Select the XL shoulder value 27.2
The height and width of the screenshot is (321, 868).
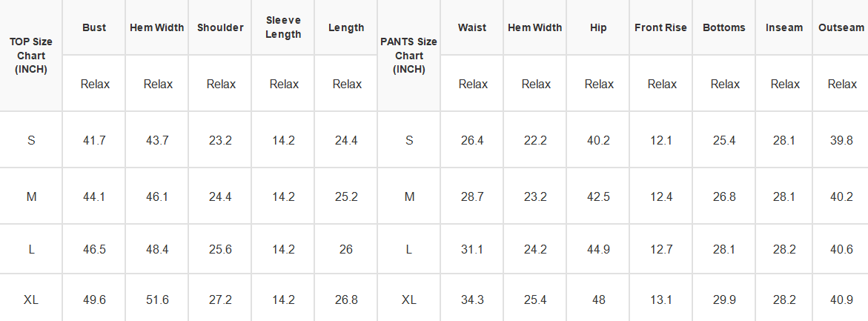coord(220,300)
